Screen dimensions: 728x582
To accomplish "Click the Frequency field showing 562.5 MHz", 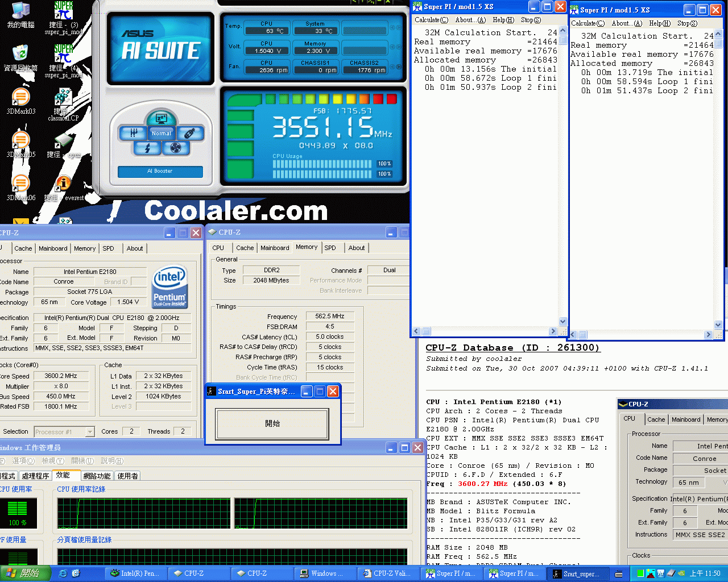I will click(x=330, y=316).
